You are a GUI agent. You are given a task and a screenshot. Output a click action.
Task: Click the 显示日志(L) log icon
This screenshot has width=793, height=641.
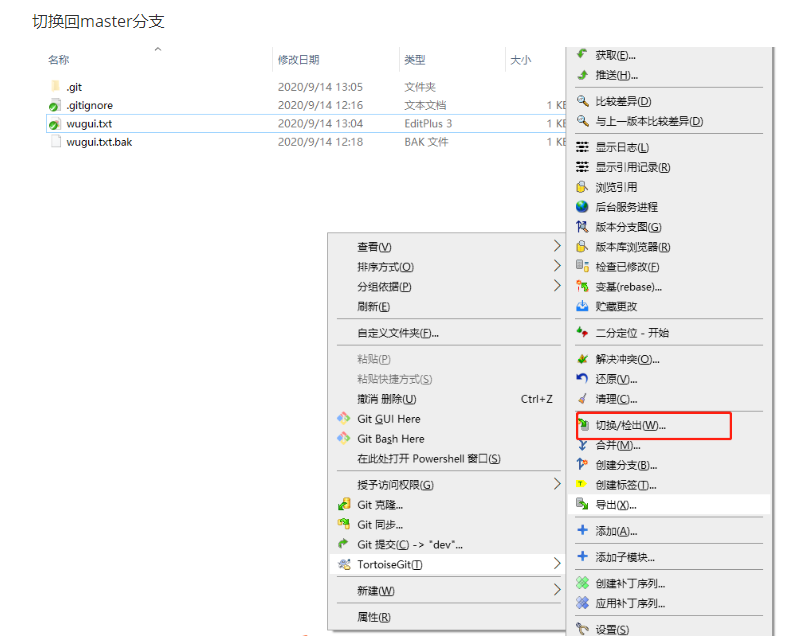click(582, 147)
